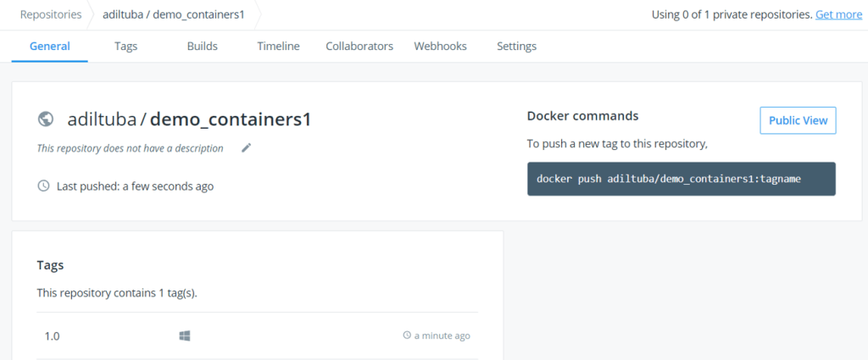
Task: Click the adiltuba namespace in repository title
Action: pyautogui.click(x=102, y=119)
